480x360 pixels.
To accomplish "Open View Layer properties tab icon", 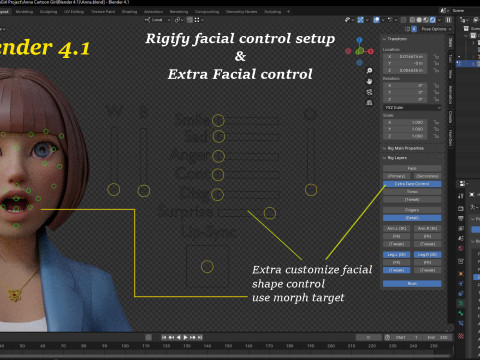I will (461, 228).
